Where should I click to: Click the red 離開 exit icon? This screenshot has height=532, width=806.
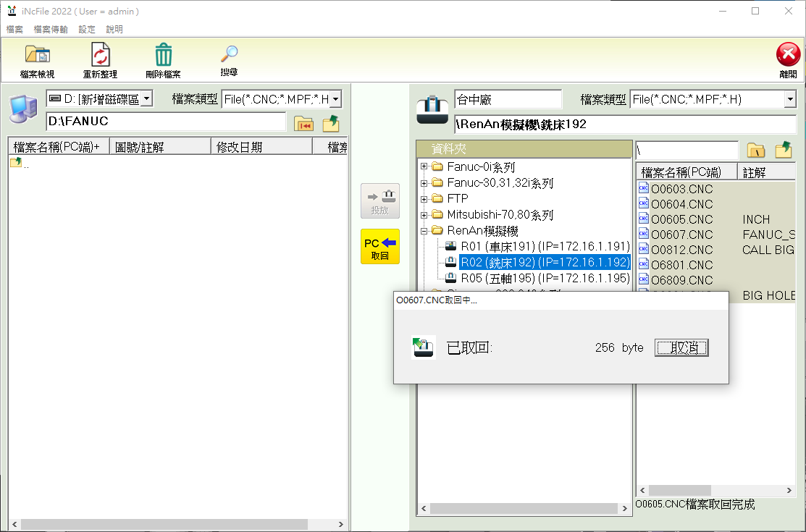pos(788,54)
